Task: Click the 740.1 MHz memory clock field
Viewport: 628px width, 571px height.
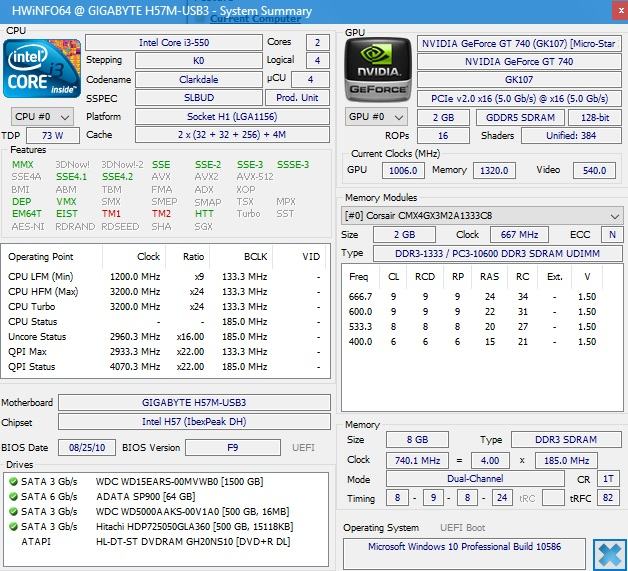Action: pyautogui.click(x=417, y=460)
